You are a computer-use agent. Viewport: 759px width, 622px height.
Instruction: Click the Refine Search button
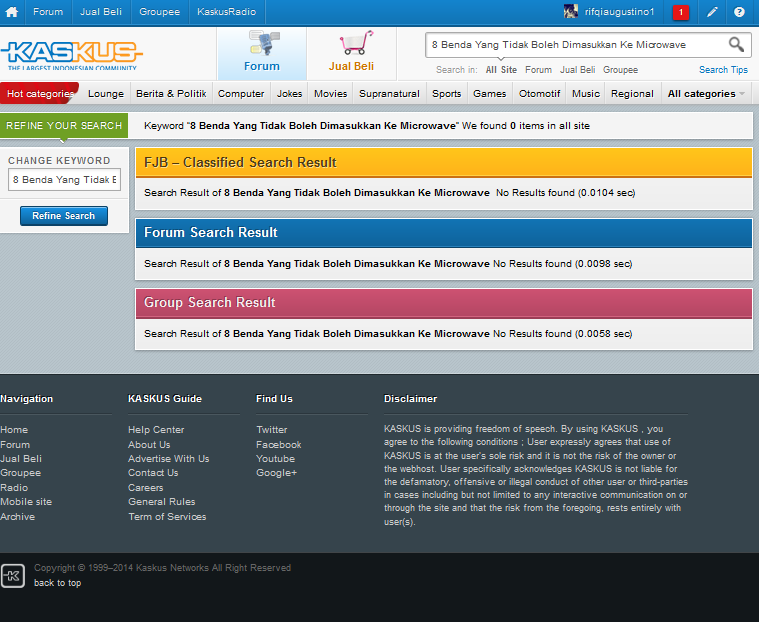click(x=64, y=216)
